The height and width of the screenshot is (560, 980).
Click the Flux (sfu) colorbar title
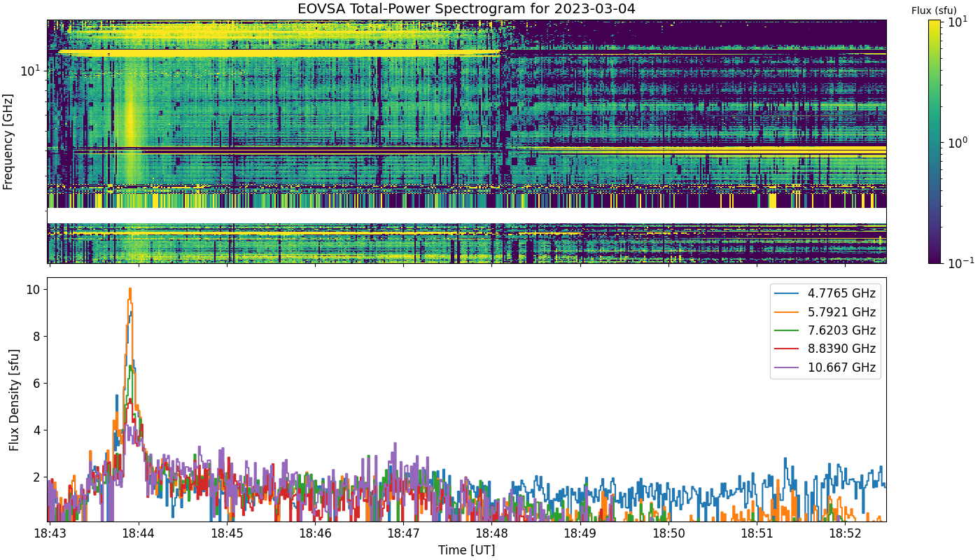coord(934,10)
